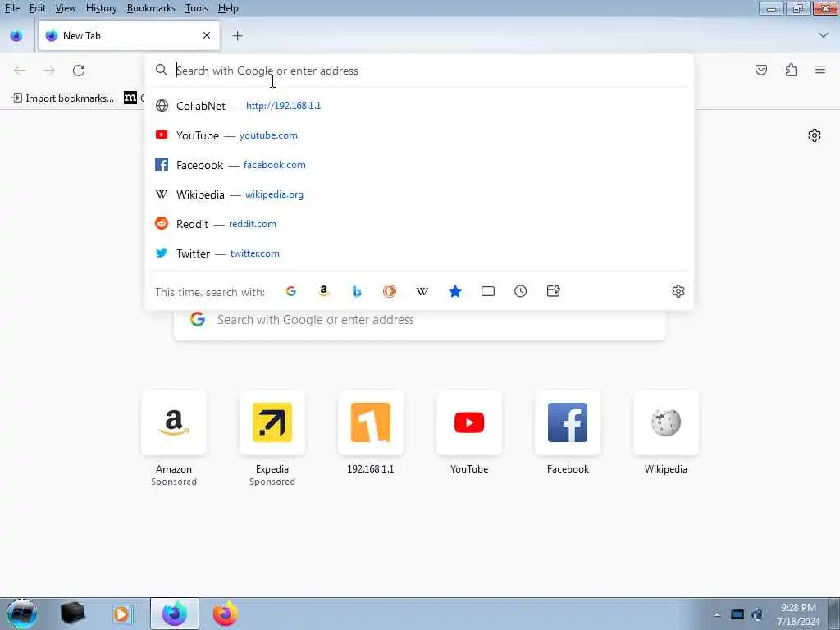This screenshot has width=840, height=630.
Task: Open the Extensions puzzle icon
Action: tap(791, 70)
